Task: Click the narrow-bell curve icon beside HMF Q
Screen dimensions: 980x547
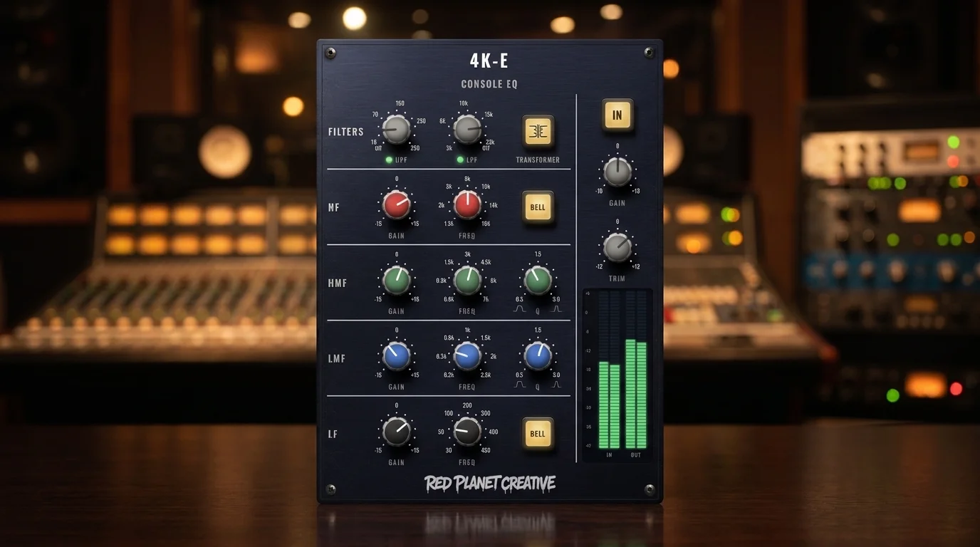Action: [556, 310]
